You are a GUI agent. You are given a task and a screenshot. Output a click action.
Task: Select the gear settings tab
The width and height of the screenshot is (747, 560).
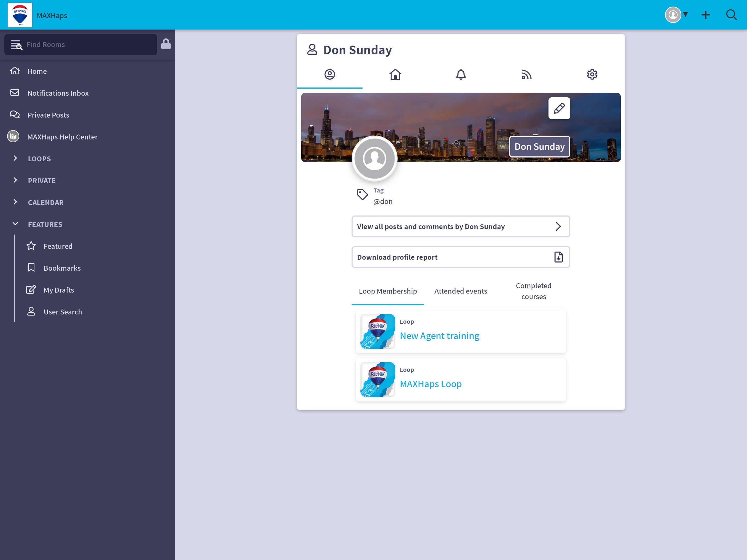(x=592, y=75)
